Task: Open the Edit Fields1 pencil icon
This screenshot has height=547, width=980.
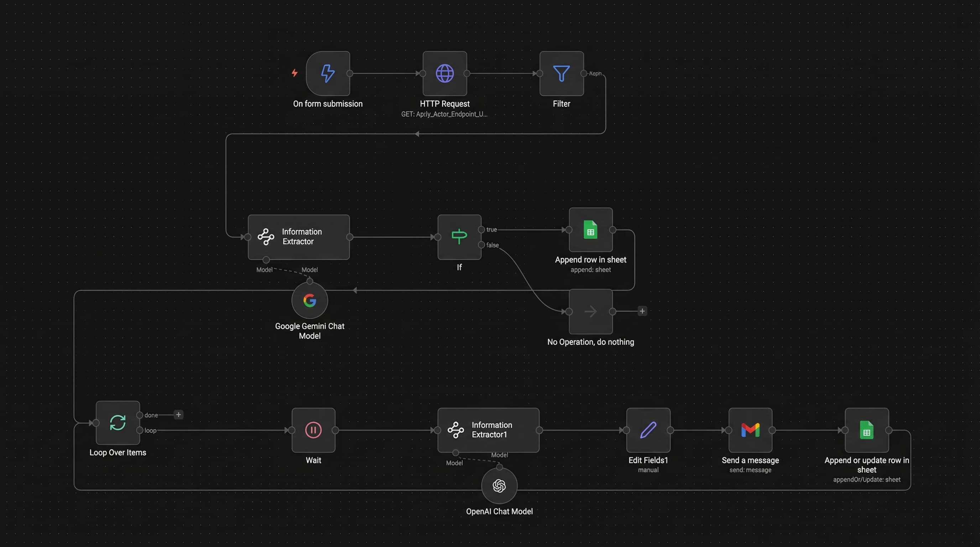Action: point(648,430)
